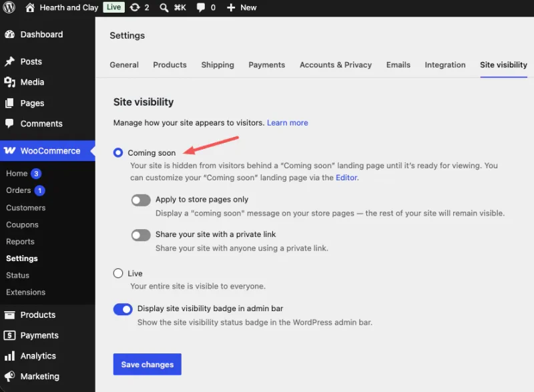Open the New menu in admin bar

pyautogui.click(x=248, y=7)
